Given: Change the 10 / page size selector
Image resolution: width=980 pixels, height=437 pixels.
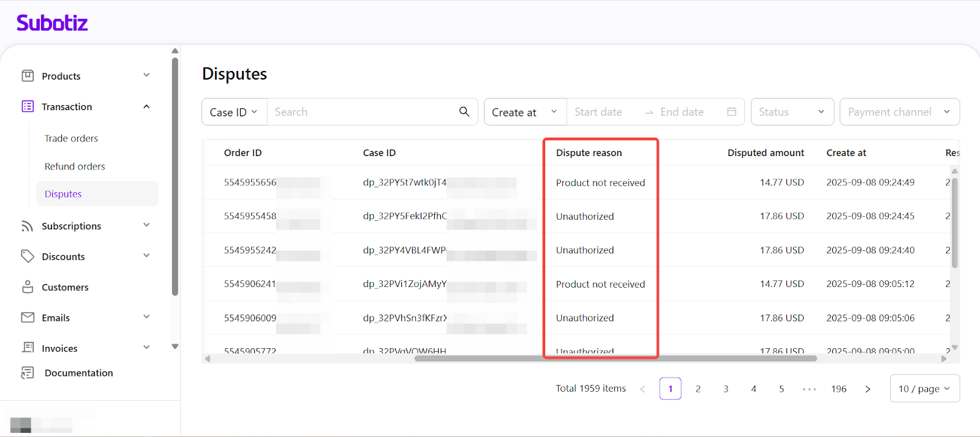Looking at the screenshot, I should coord(924,389).
